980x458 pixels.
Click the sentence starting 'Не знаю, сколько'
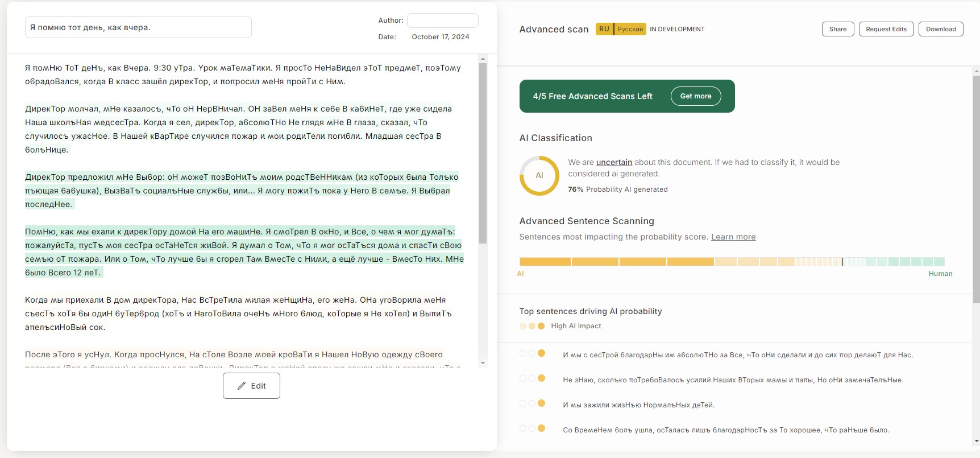click(733, 380)
